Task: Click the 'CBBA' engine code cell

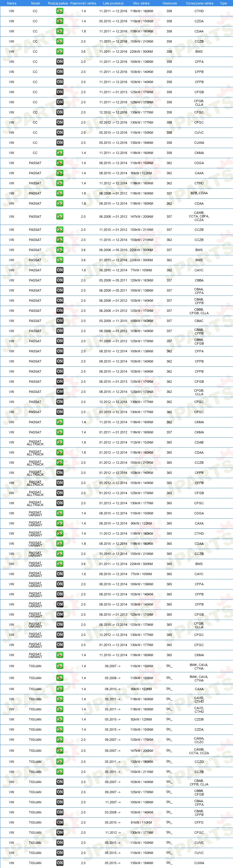Action: click(199, 280)
